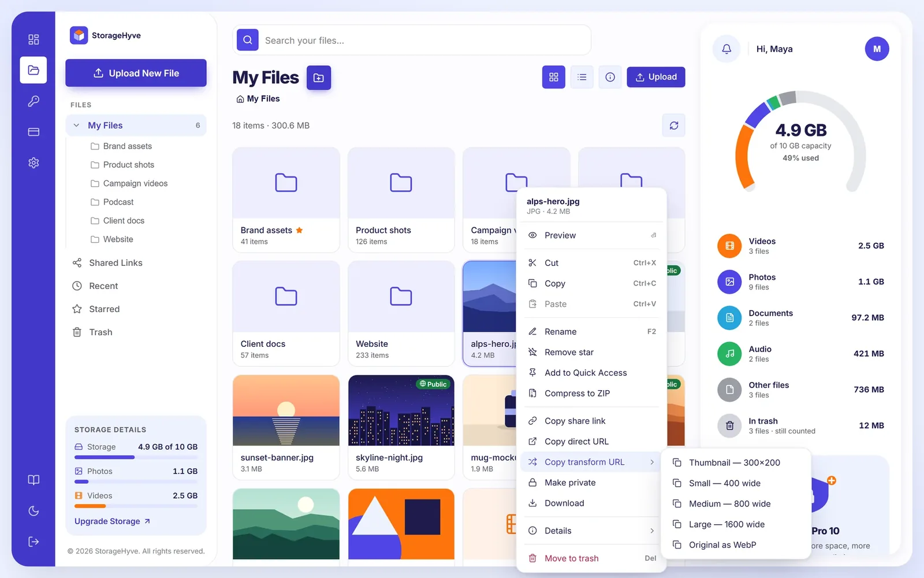Toggle dark mode moon icon

click(33, 511)
